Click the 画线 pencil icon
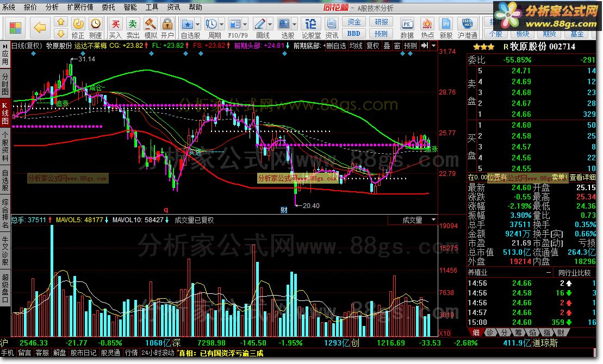 click(x=259, y=24)
